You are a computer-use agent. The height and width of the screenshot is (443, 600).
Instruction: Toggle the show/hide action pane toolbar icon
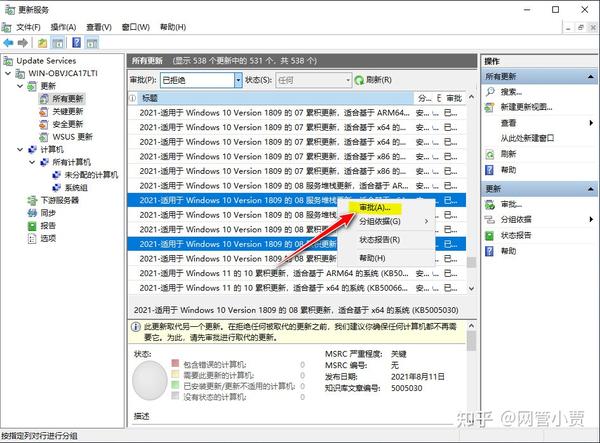point(92,43)
